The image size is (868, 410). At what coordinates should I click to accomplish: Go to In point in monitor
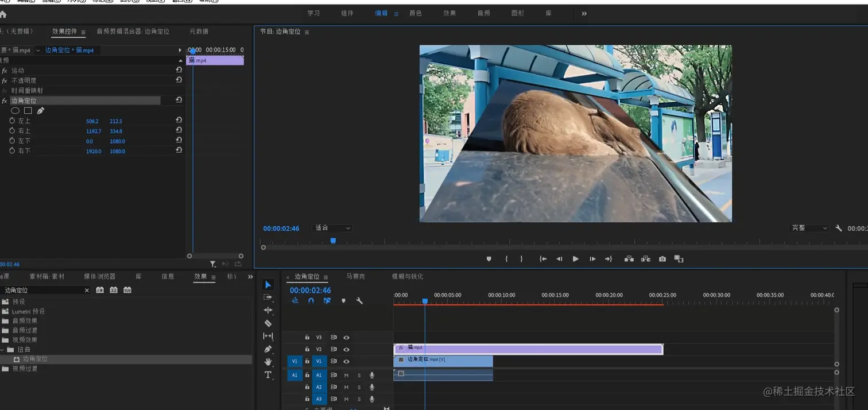(x=542, y=259)
